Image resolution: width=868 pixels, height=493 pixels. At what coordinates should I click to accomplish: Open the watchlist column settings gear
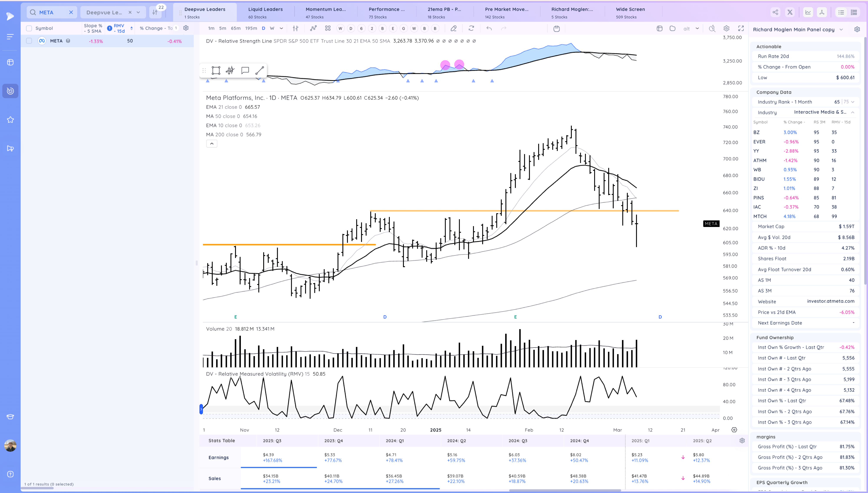coord(186,28)
